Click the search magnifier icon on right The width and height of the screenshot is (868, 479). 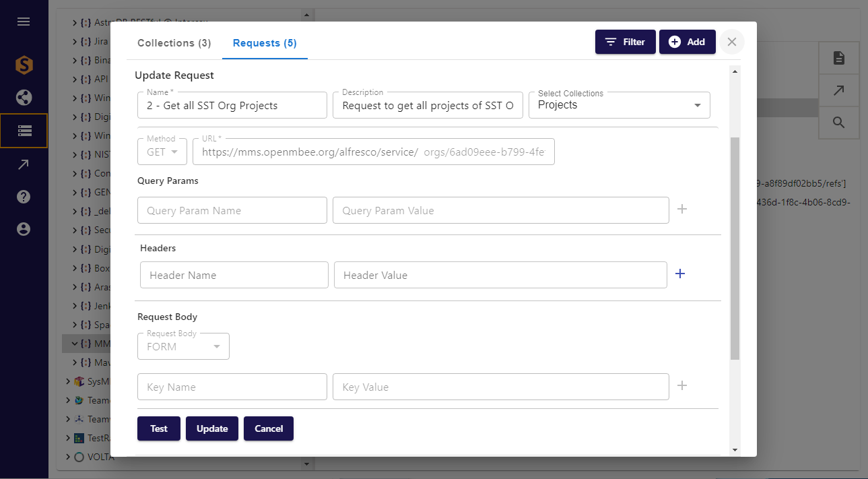[838, 123]
